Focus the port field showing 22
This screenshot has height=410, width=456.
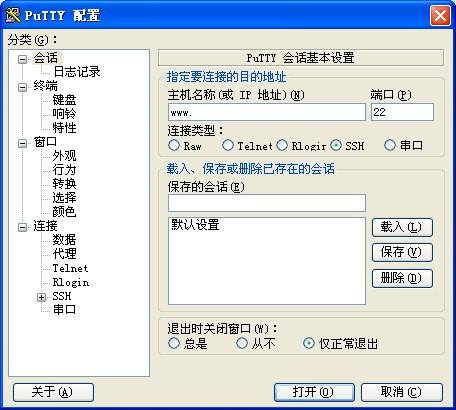(402, 112)
